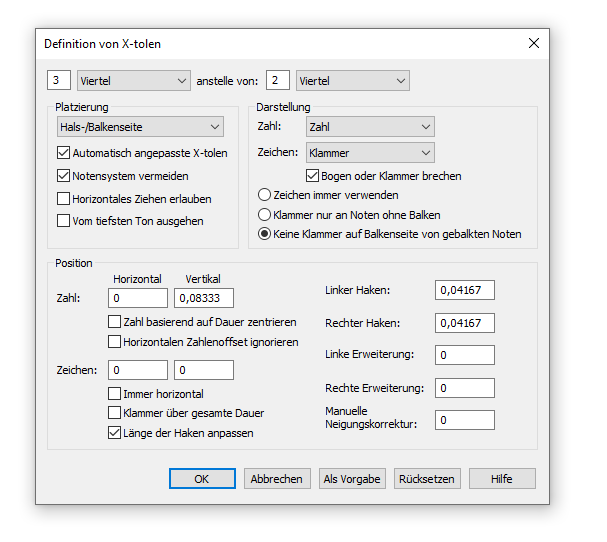Confirm the dialog with OK
The image size is (607, 542).
coord(202,479)
